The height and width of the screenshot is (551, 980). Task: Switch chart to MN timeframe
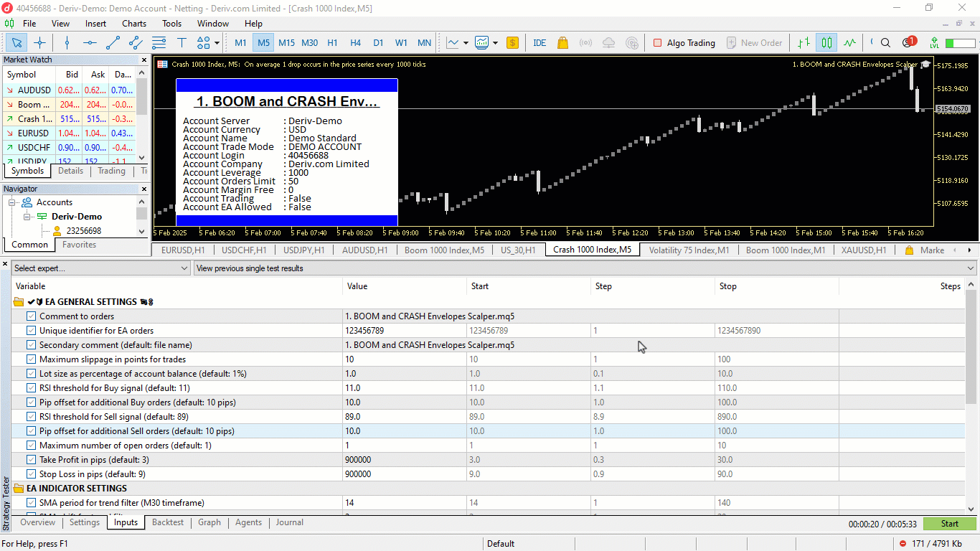click(425, 42)
